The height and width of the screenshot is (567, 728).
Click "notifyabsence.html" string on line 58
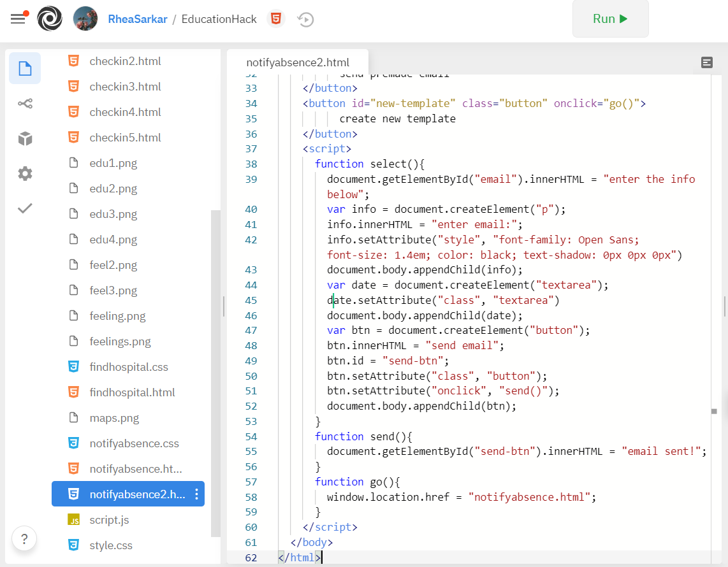(529, 497)
